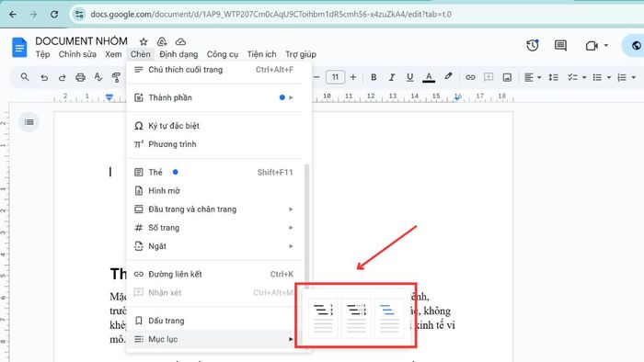Image resolution: width=644 pixels, height=362 pixels.
Task: Open the comments panel icon
Action: [560, 46]
